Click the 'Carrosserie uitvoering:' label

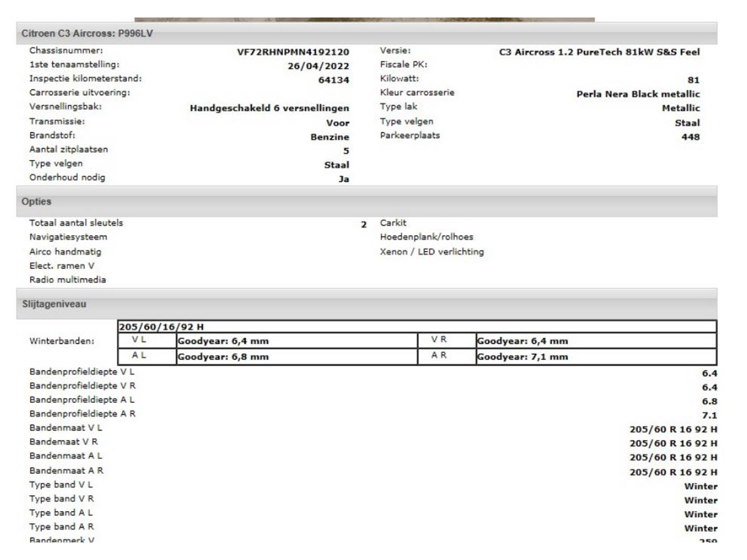[80, 93]
